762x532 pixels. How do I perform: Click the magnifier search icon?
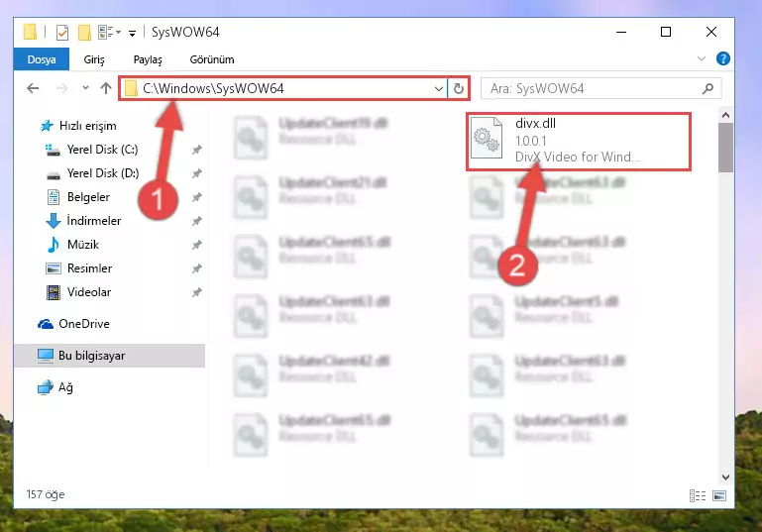pyautogui.click(x=708, y=88)
